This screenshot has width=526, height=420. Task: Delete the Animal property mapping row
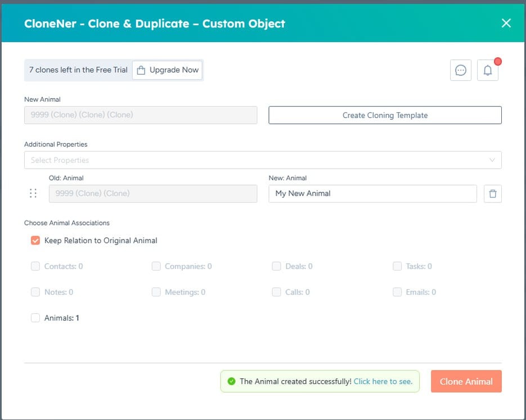click(493, 194)
